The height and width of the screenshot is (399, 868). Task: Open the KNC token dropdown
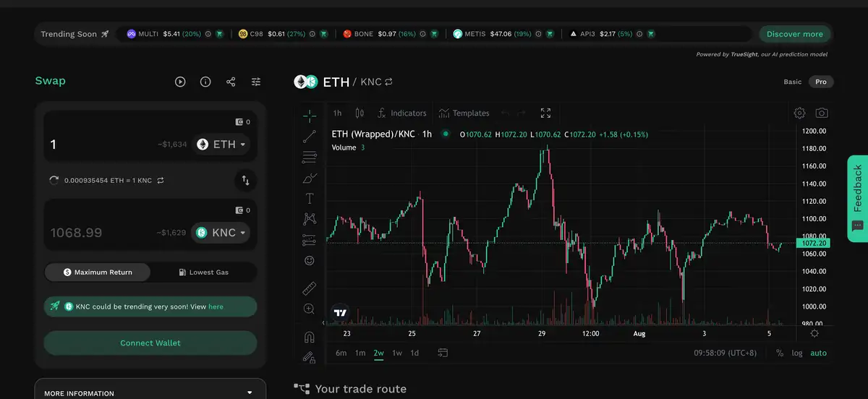221,233
